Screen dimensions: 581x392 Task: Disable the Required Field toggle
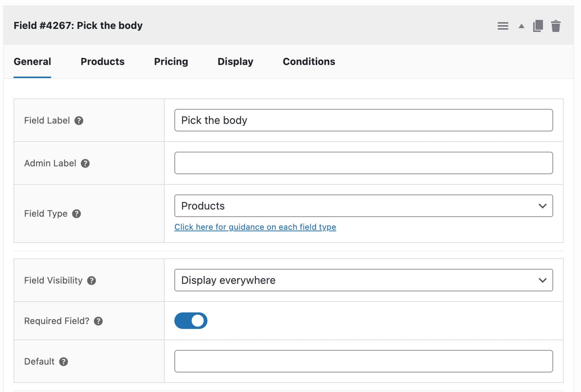(x=191, y=321)
